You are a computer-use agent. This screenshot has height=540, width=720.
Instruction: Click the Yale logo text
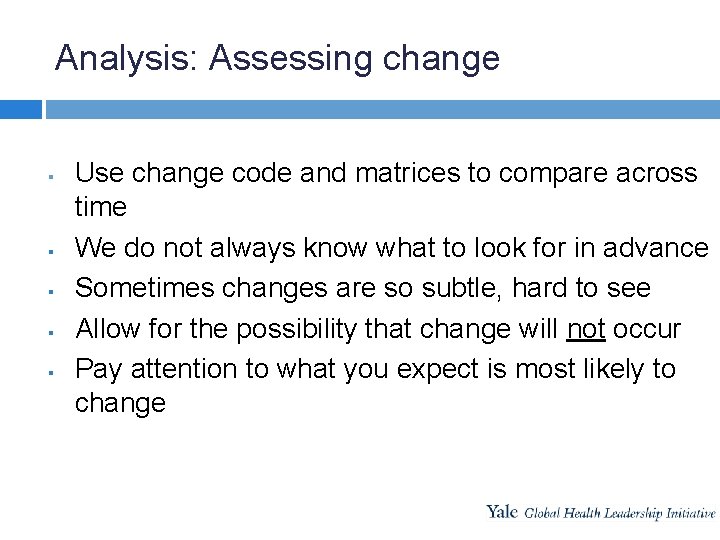pyautogui.click(x=502, y=511)
